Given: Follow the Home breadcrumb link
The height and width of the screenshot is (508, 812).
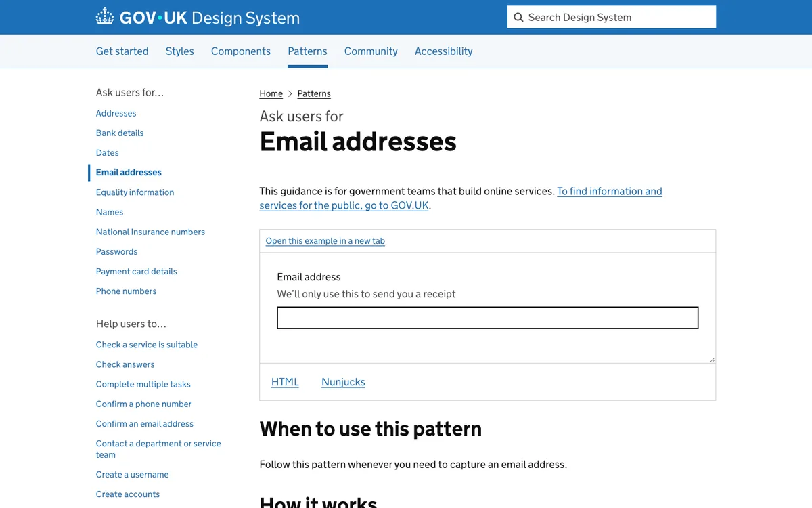Looking at the screenshot, I should pyautogui.click(x=271, y=93).
